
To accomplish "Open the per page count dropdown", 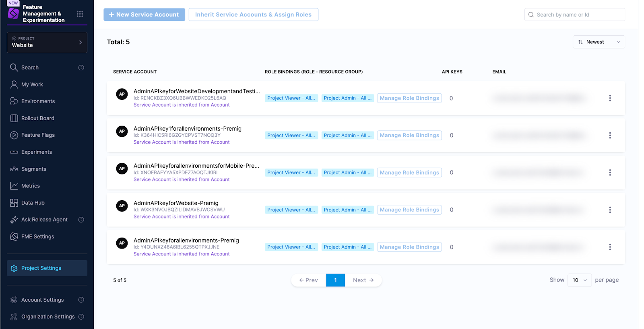I will point(579,280).
